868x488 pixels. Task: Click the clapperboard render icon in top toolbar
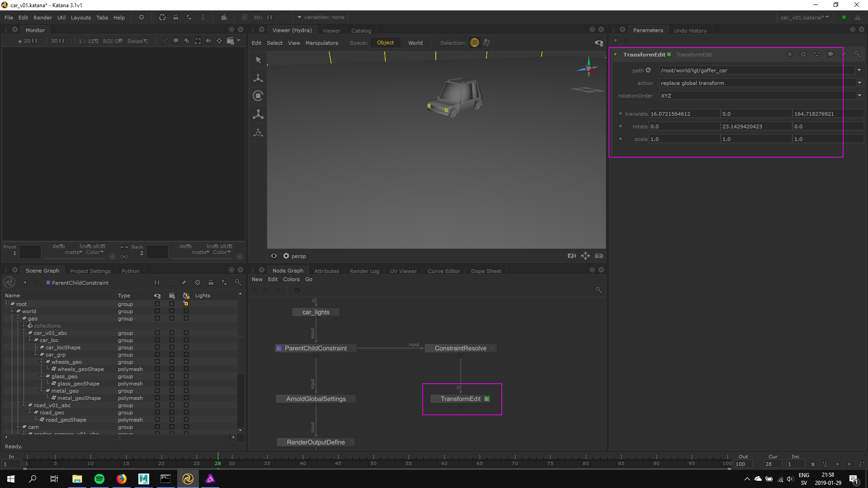(176, 17)
